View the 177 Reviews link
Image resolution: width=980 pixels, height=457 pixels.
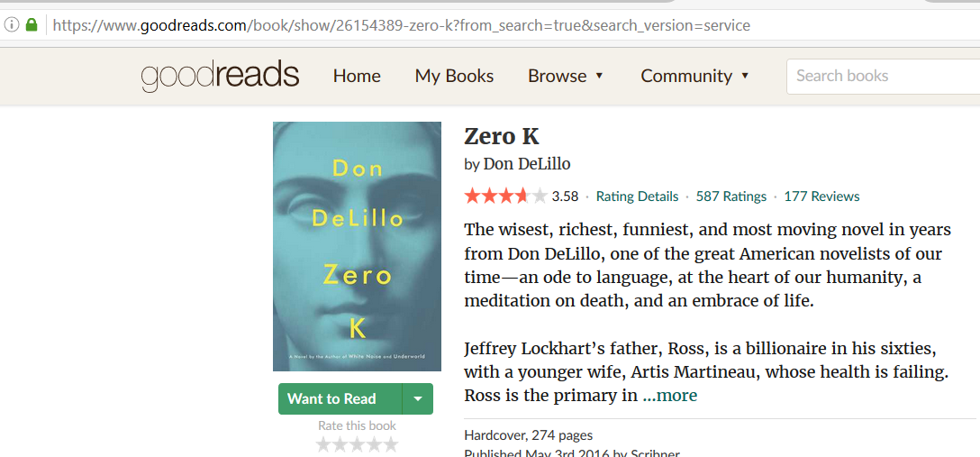(x=821, y=197)
